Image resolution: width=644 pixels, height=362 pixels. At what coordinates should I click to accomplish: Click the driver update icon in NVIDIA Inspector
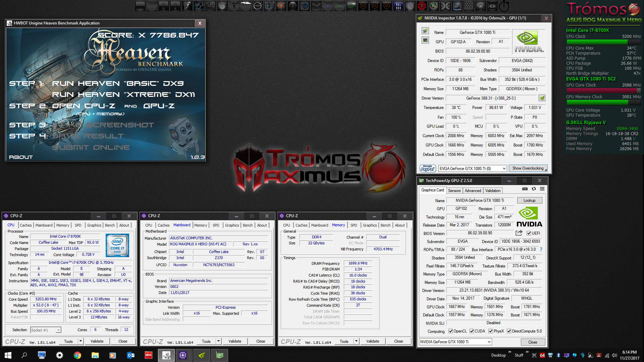pyautogui.click(x=542, y=98)
